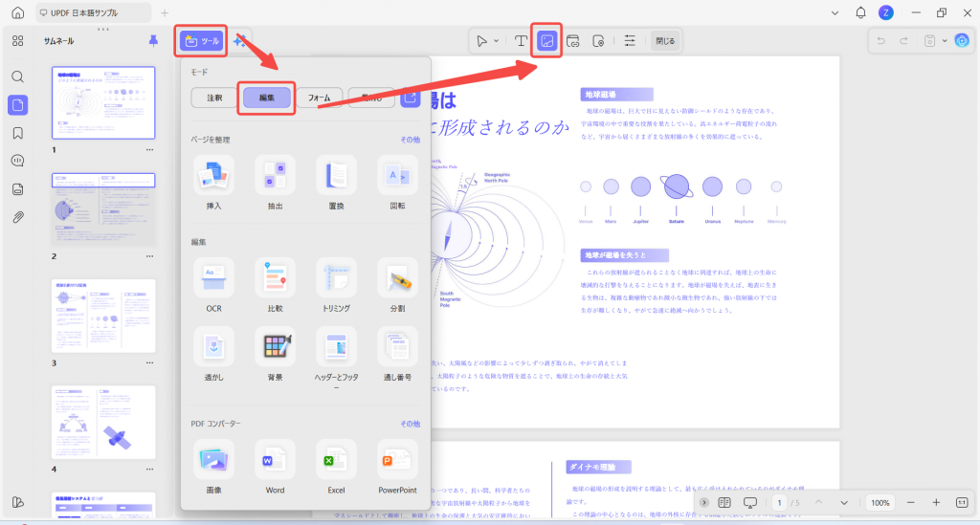Open the thumbnails panel sidebar icon

(17, 105)
